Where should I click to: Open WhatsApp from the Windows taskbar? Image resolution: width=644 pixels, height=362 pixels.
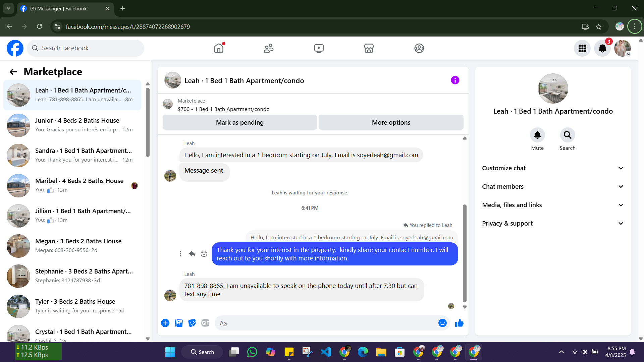point(252,352)
